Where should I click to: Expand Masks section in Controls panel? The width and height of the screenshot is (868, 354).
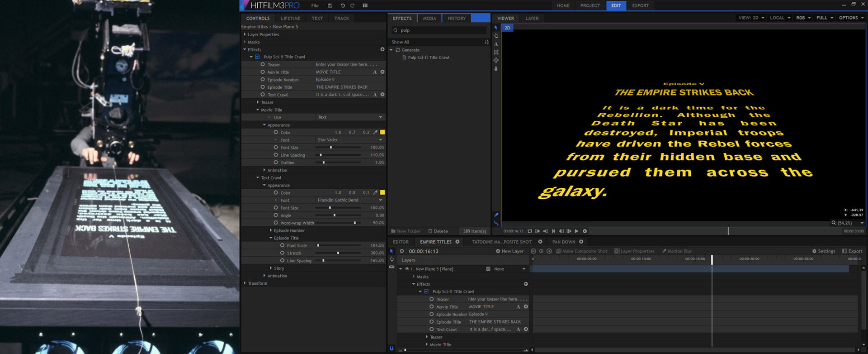(245, 42)
